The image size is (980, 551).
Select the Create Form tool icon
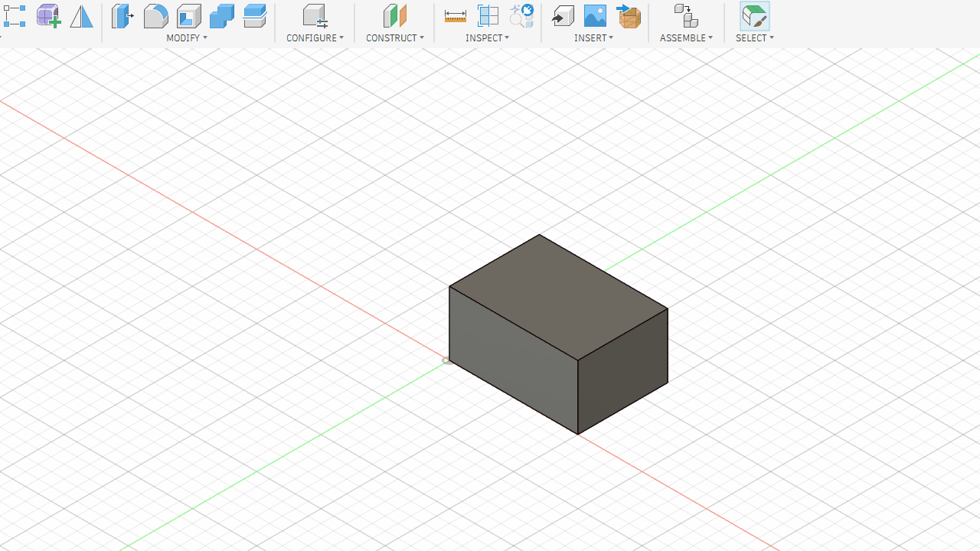48,15
